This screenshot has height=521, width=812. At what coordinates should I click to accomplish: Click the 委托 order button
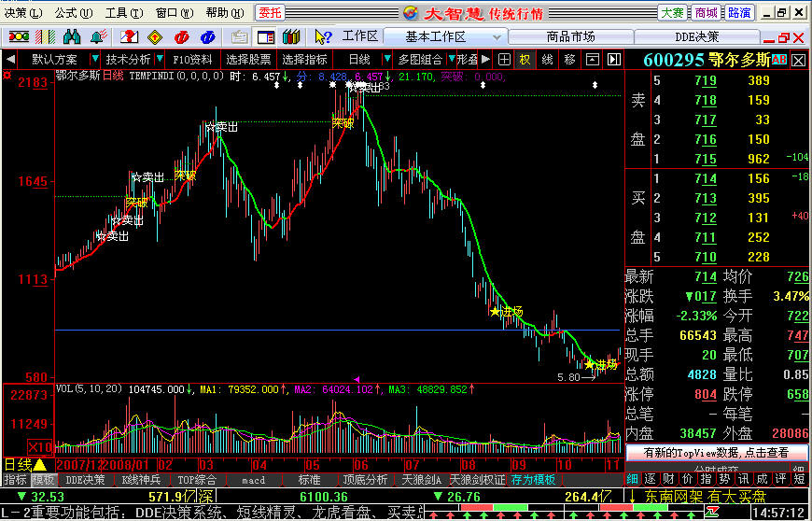270,13
